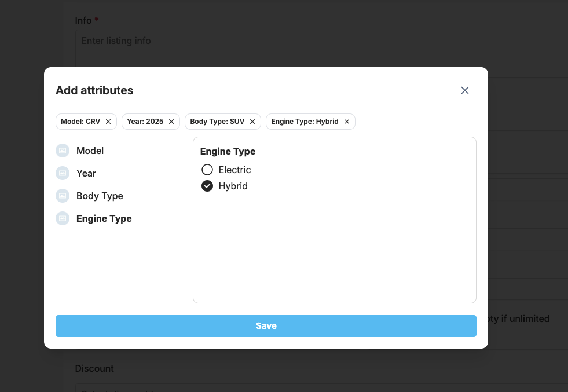Click the image icon beside Model
This screenshot has width=568, height=392.
click(x=63, y=151)
